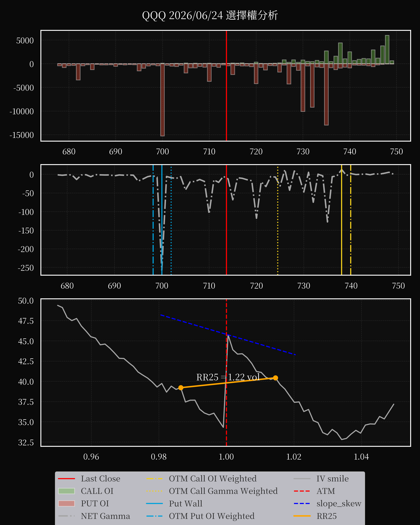420x525 pixels.
Task: Click the '-15000' y-axis label in top chart
Action: 22,135
